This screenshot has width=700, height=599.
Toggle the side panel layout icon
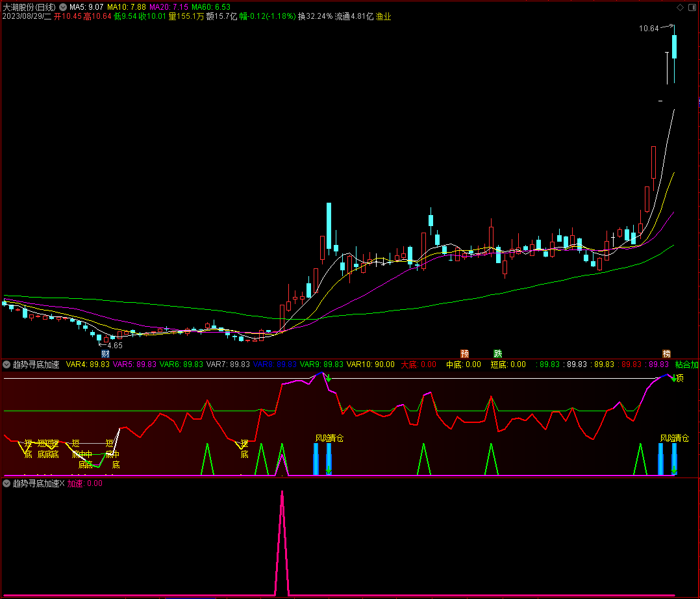(x=692, y=7)
